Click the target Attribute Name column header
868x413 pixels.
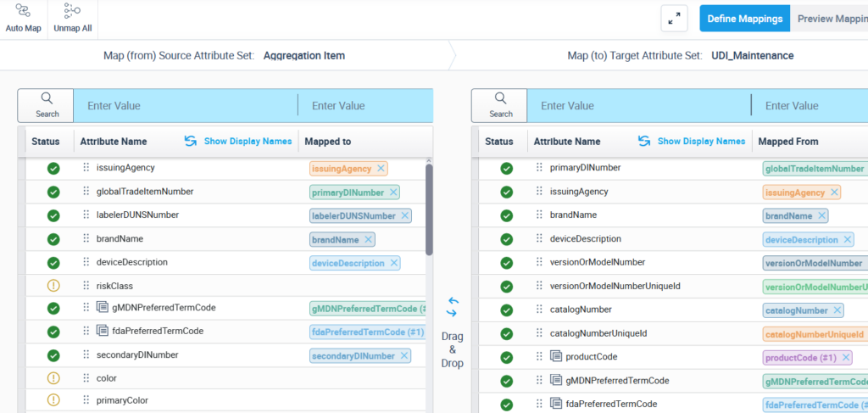pyautogui.click(x=567, y=141)
